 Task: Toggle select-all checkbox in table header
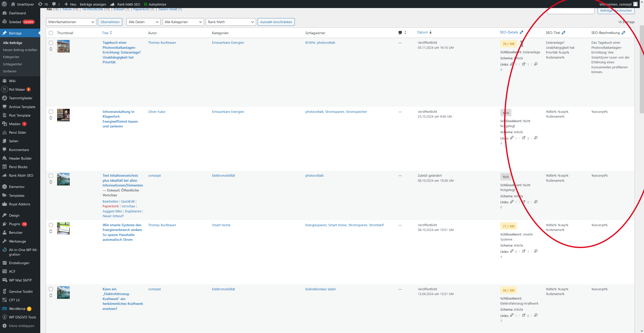(51, 33)
